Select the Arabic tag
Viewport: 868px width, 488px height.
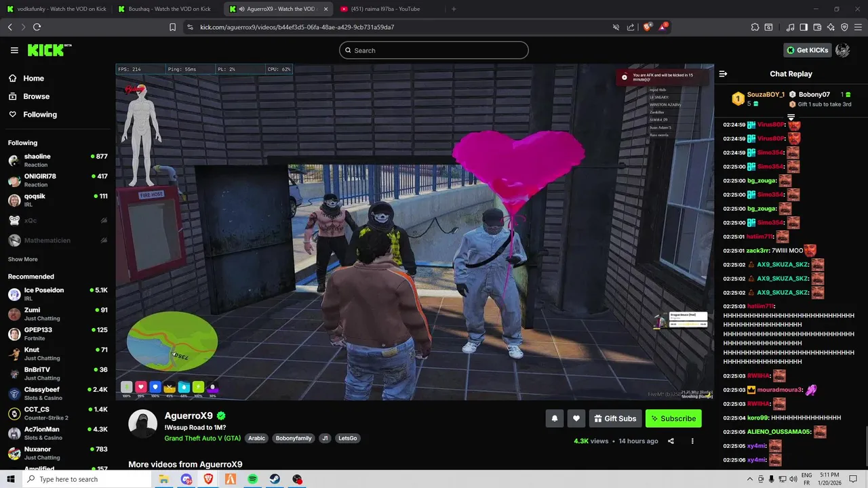[257, 439]
